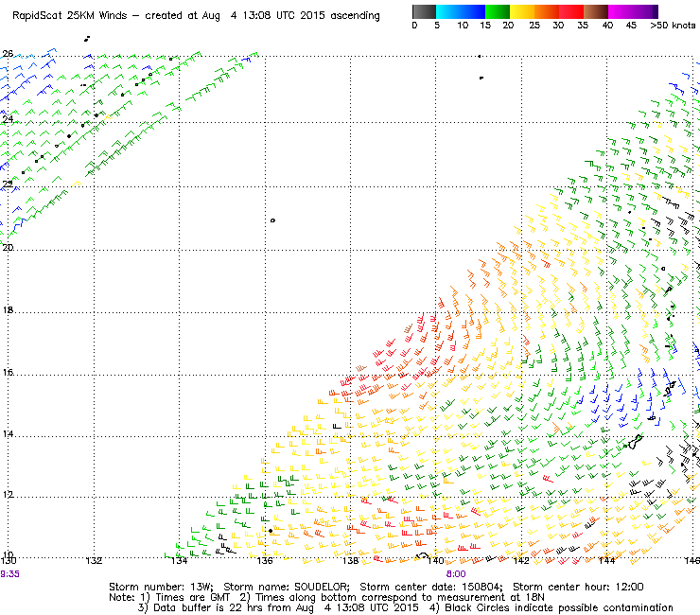Click the longitude label '142'
The height and width of the screenshot is (615, 700).
pos(521,561)
